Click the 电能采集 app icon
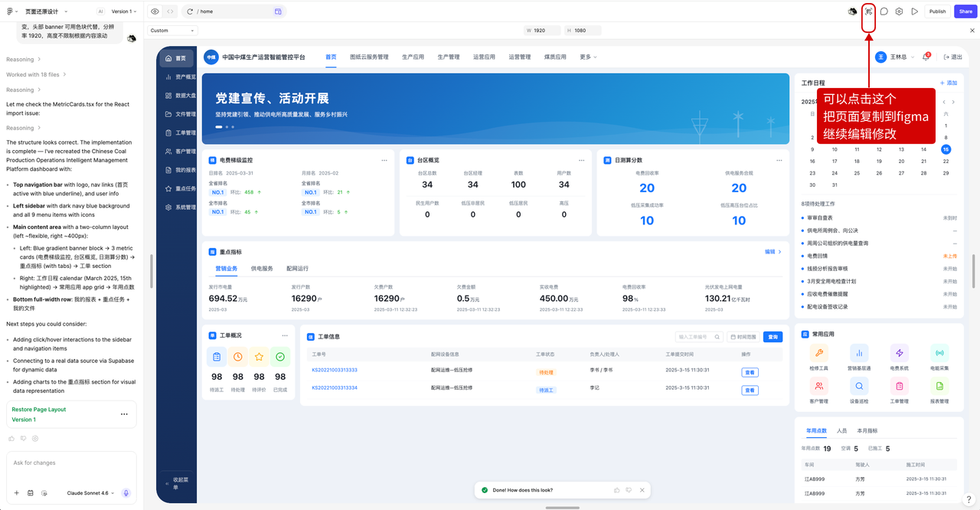 pos(939,353)
